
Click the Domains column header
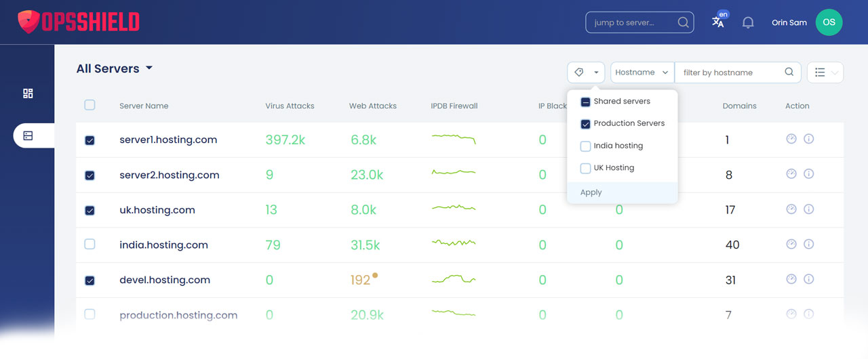click(x=740, y=106)
